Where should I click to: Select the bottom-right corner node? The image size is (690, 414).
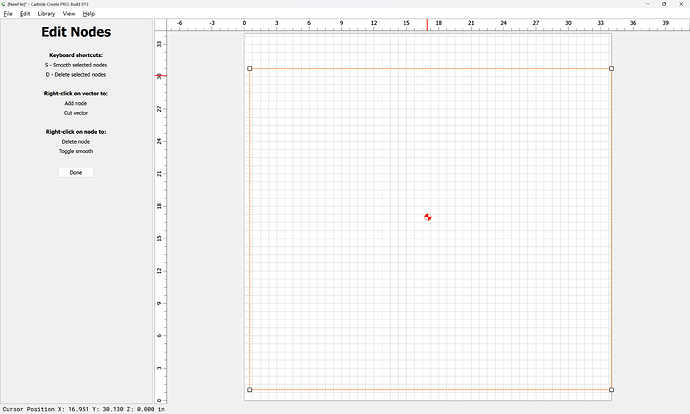pyautogui.click(x=611, y=390)
